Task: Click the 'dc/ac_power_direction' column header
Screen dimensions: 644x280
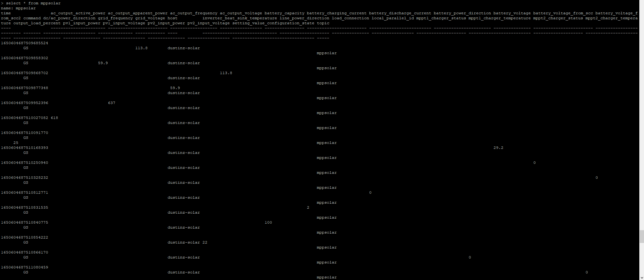Action: pos(69,18)
